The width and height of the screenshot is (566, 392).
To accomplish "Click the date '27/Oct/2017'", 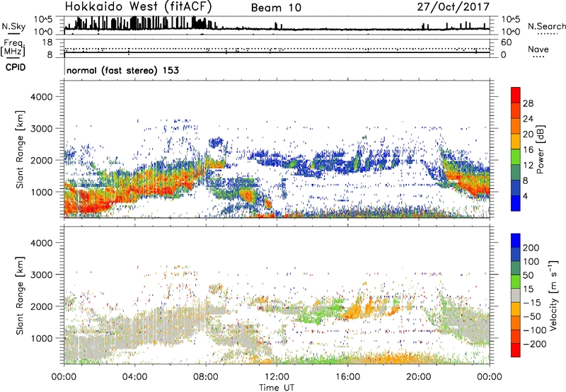I will 454,7.
